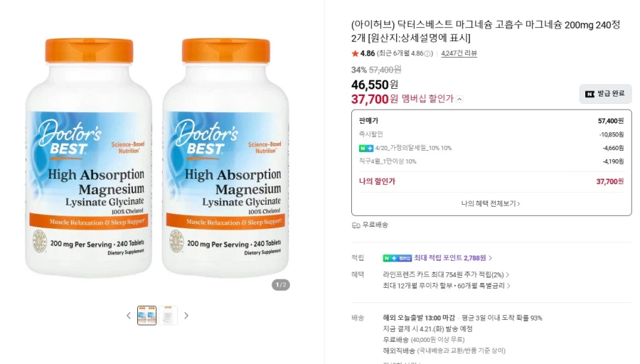Click the 1/2 image counter badge
Screen dimensions: 640x364
[281, 285]
